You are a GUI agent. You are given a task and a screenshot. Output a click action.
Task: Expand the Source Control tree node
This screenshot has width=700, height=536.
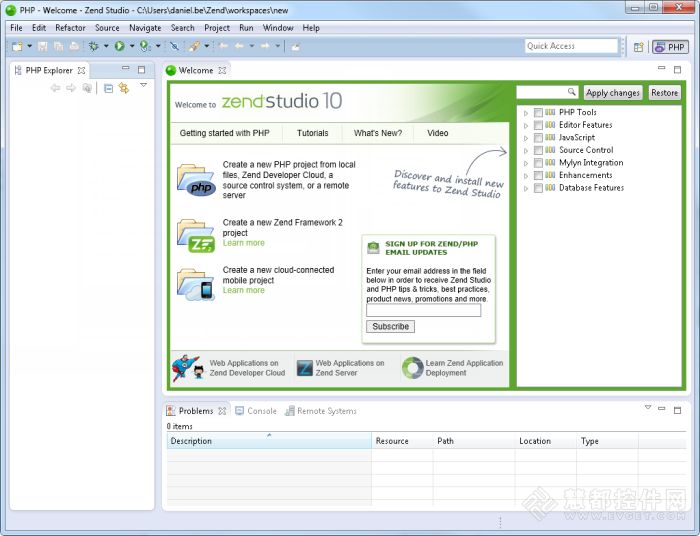[525, 151]
